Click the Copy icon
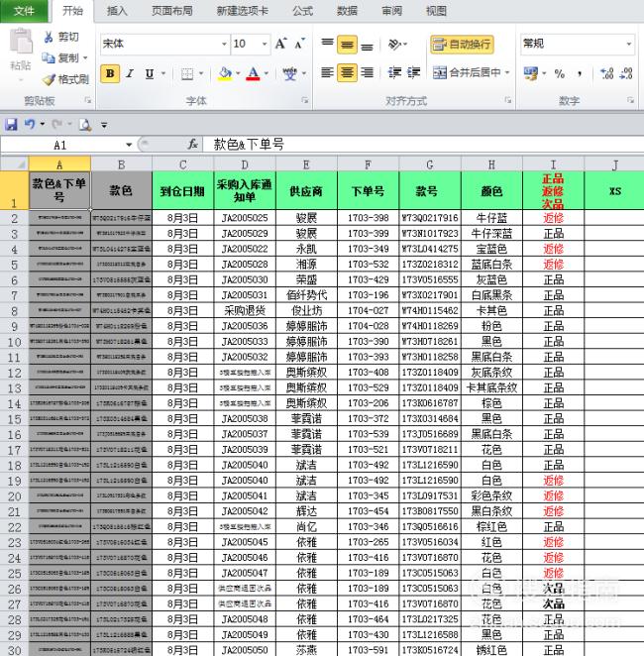This screenshot has width=644, height=656. 49,57
